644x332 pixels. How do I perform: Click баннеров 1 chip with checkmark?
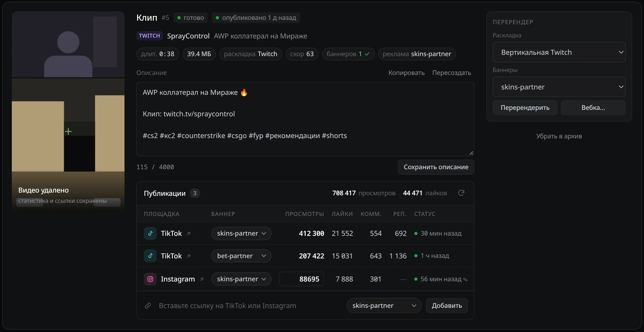[348, 54]
